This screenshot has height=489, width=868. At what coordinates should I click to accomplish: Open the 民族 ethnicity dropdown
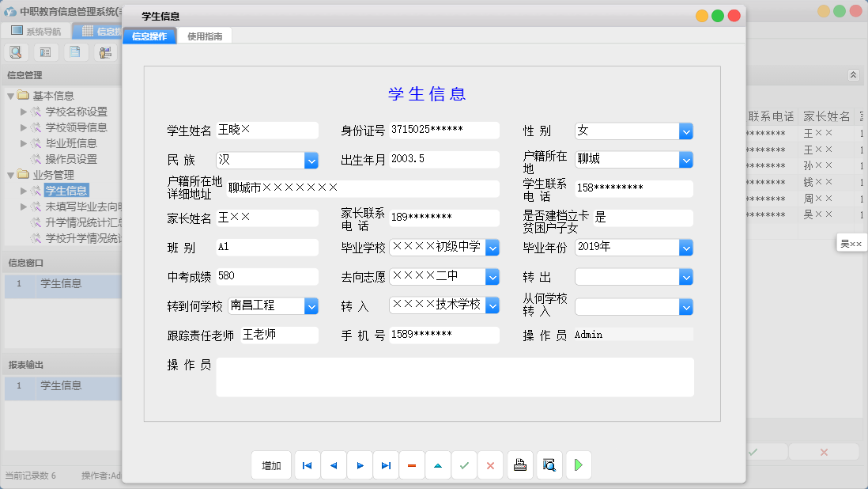tap(311, 160)
